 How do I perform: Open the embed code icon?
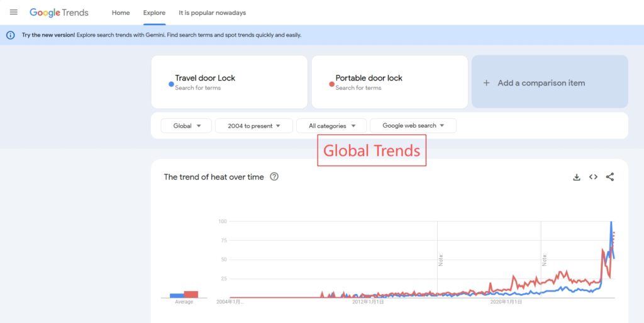[x=593, y=177]
